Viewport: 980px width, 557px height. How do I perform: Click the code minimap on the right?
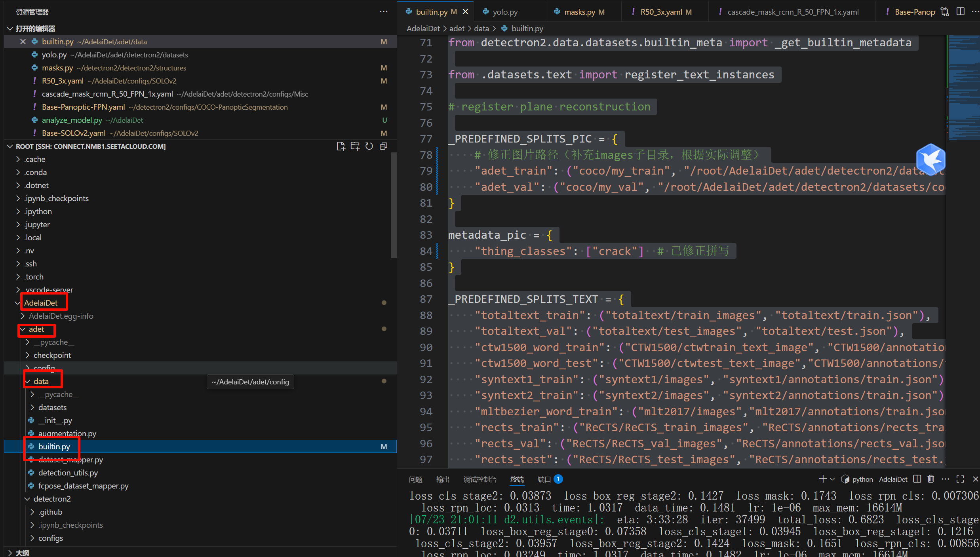click(x=964, y=87)
